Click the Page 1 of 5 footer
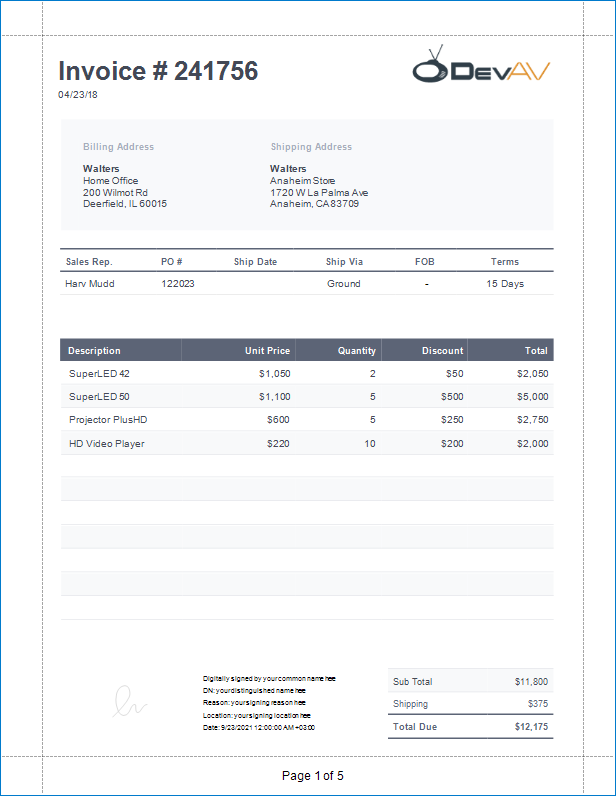The width and height of the screenshot is (616, 796). point(312,776)
